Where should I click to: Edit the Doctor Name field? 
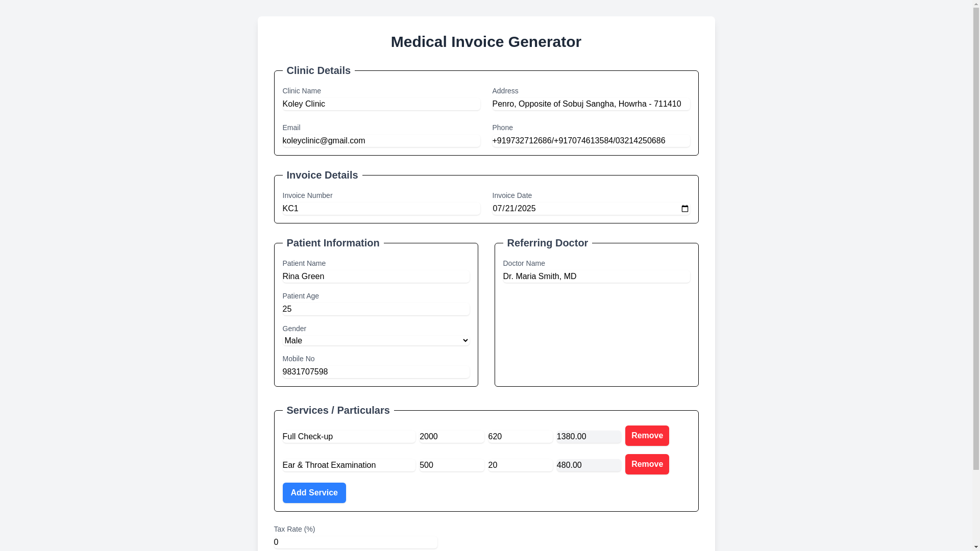(x=596, y=277)
